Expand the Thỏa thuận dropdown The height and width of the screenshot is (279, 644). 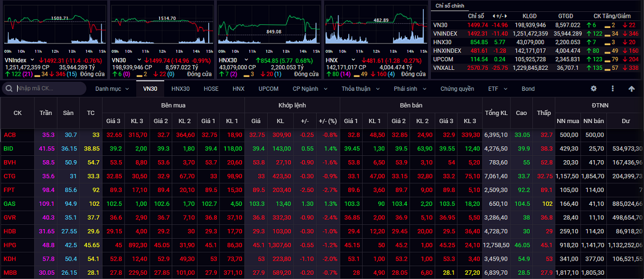pos(360,89)
